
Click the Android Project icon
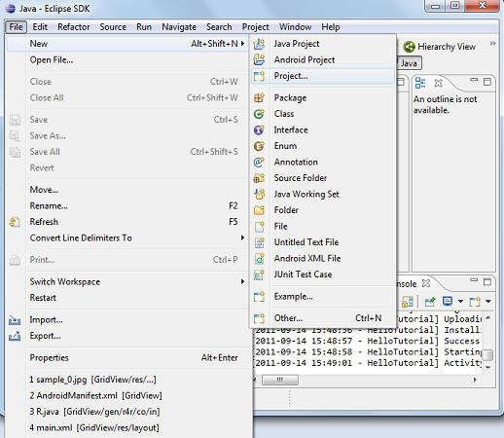click(x=259, y=59)
